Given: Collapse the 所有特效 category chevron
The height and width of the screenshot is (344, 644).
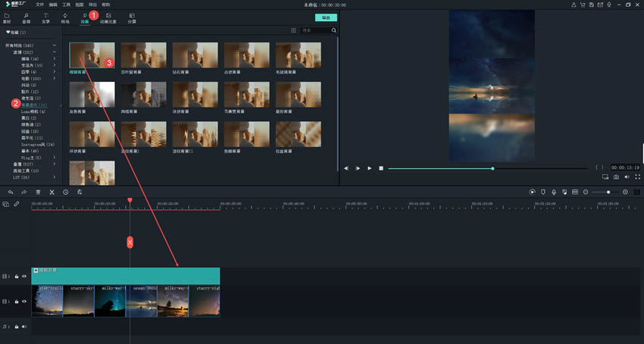Looking at the screenshot, I should [x=54, y=45].
